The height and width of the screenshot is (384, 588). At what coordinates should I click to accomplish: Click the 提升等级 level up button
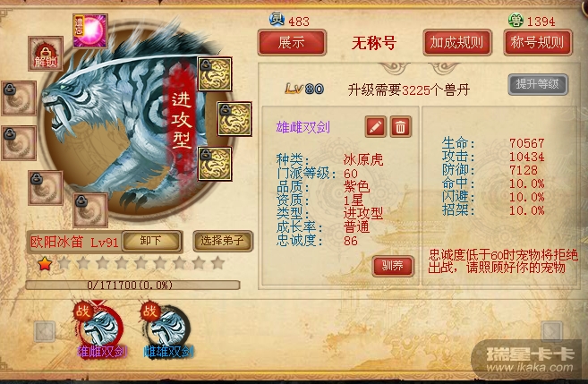pyautogui.click(x=538, y=84)
